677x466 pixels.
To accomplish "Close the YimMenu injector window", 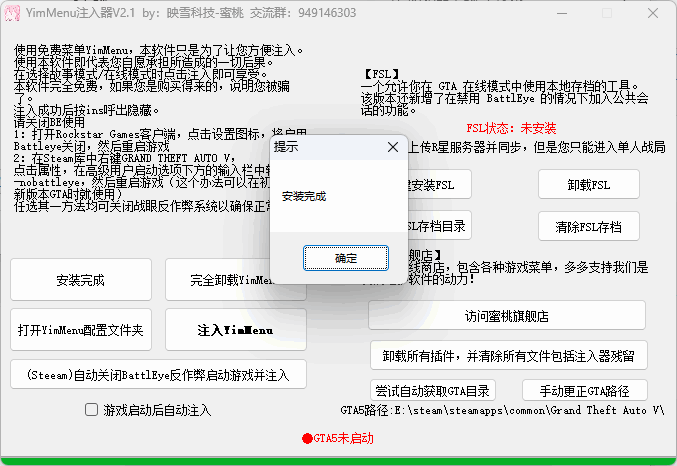I will tap(652, 13).
